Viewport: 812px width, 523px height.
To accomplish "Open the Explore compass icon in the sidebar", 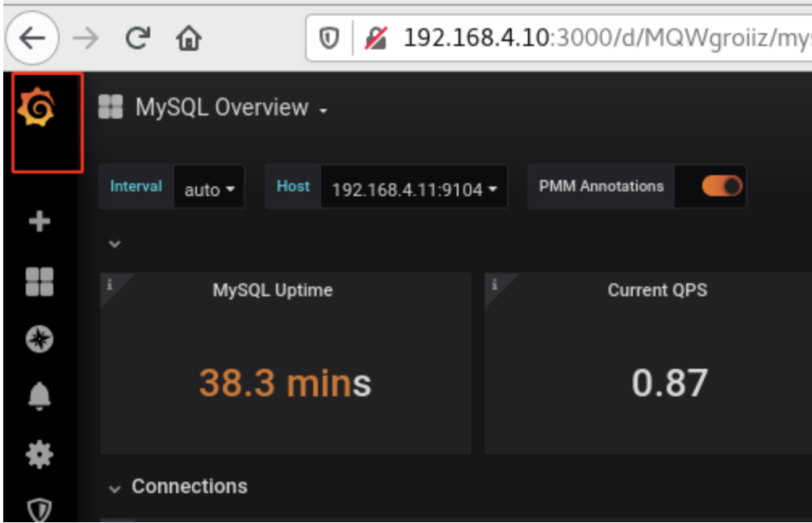I will [x=40, y=339].
